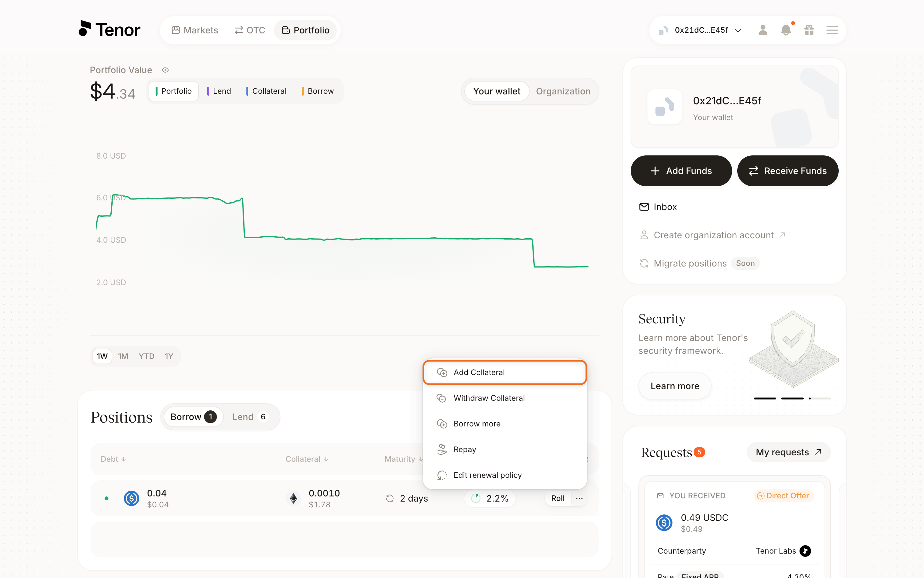
Task: Click the wallet avatar in wallet card
Action: click(664, 107)
